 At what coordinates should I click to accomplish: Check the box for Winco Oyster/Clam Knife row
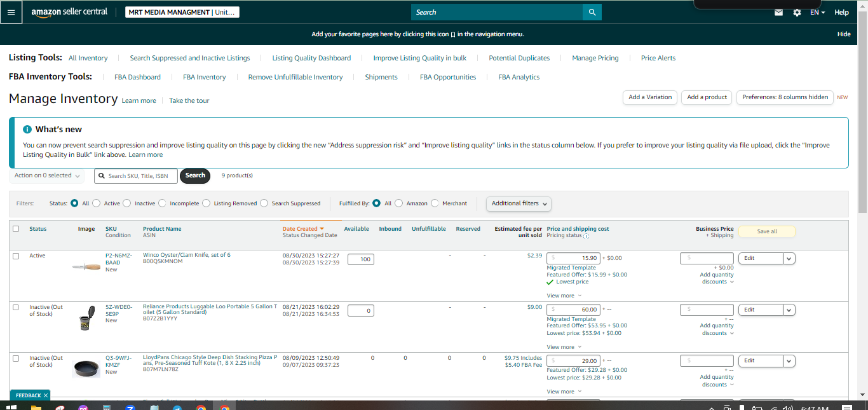[x=16, y=256]
